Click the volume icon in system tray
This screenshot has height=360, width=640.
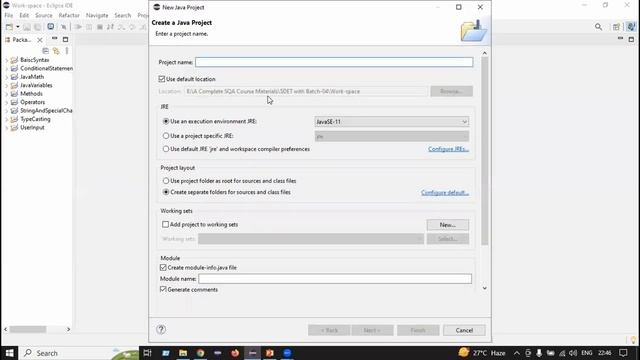tap(573, 353)
